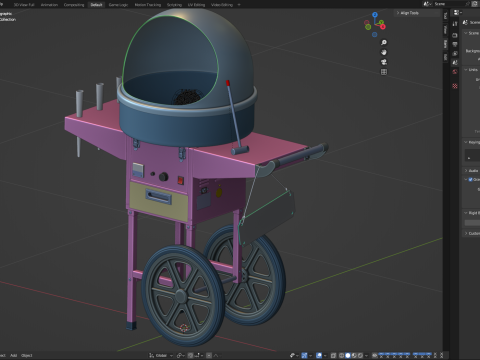The height and width of the screenshot is (360, 480).
Task: Switch to Animation workspace tab
Action: tap(49, 5)
